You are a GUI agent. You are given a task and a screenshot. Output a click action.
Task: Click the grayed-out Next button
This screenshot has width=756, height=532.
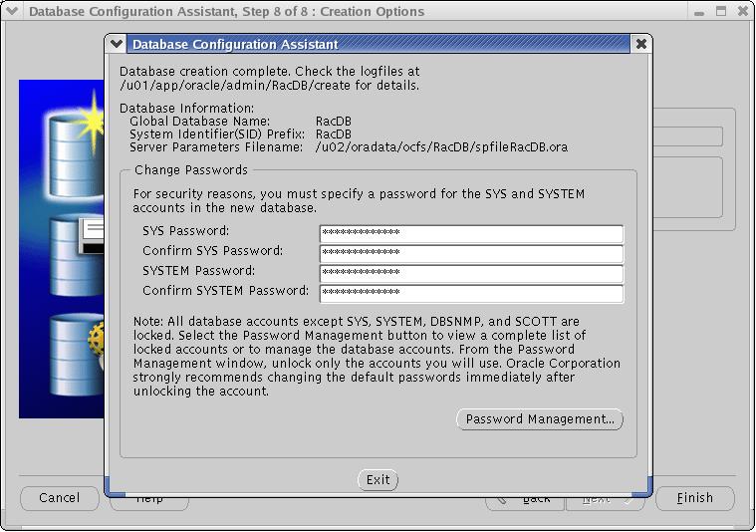pyautogui.click(x=605, y=499)
